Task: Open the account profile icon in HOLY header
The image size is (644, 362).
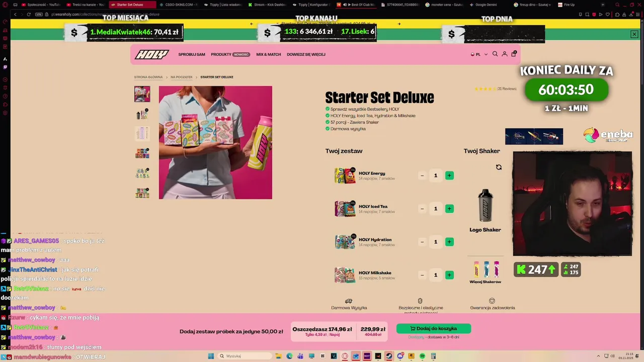Action: tap(505, 54)
